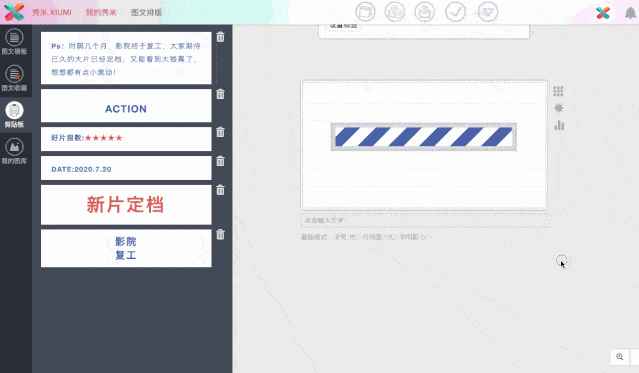
Task: Insert the Ps paragraph clipboard card
Action: [126, 58]
